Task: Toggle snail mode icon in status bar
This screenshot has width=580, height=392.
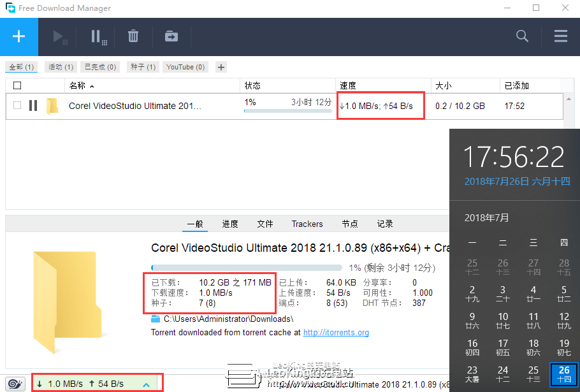Action: (x=15, y=384)
